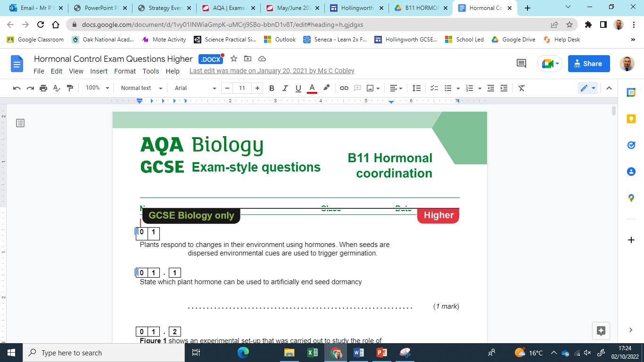Open the Explore button in the corner

(x=601, y=331)
